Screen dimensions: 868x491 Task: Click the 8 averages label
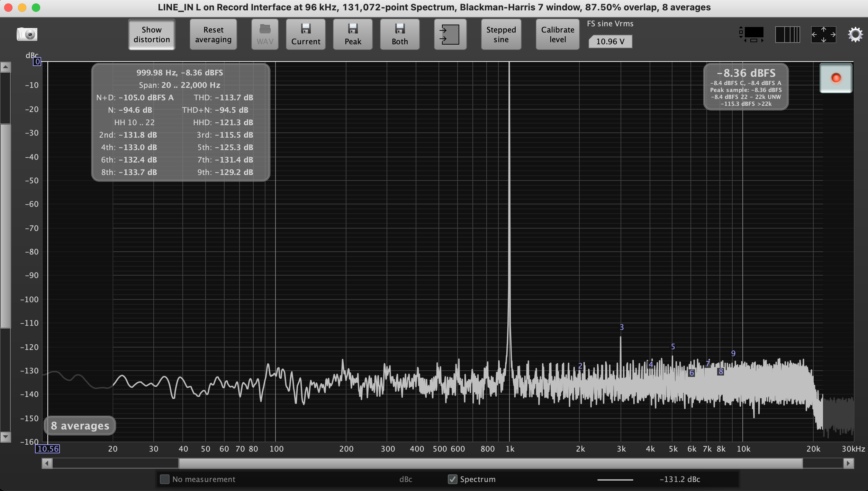[x=80, y=426]
